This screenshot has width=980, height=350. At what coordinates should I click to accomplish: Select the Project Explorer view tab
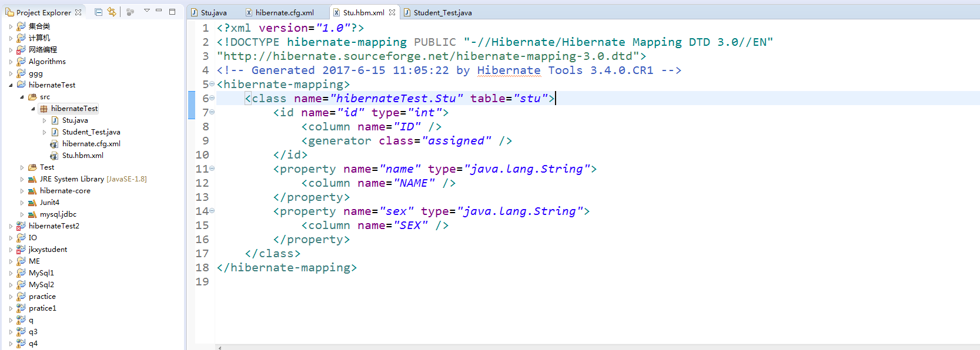point(44,12)
